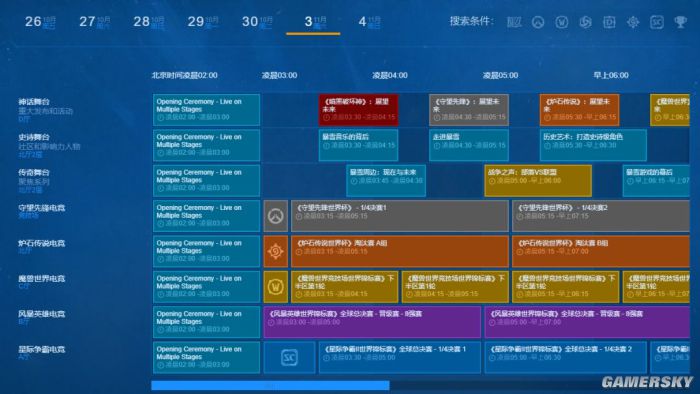This screenshot has height=394, width=700.
Task: Filter by the Overwatch icon
Action: [x=538, y=22]
